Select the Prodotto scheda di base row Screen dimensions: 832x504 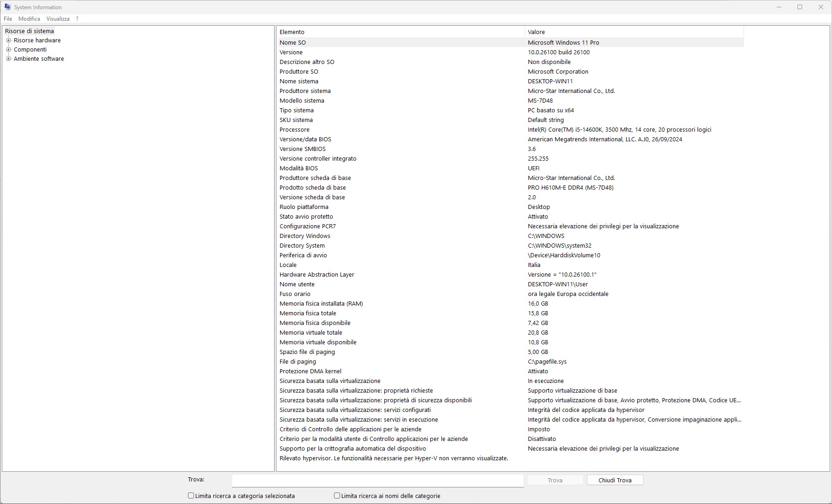510,187
